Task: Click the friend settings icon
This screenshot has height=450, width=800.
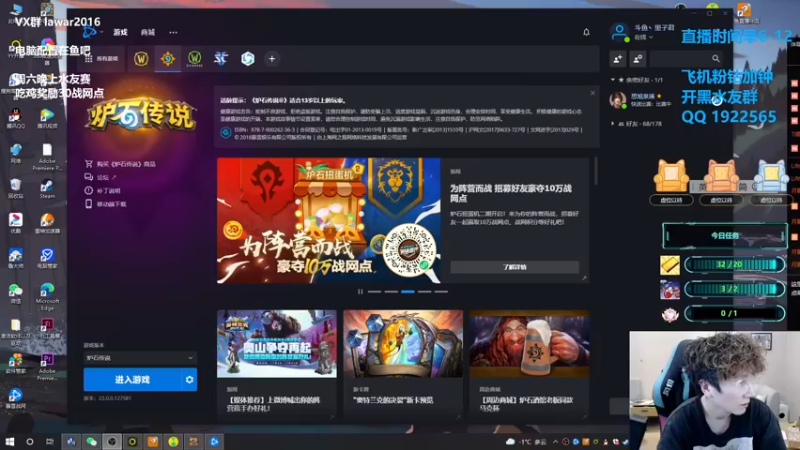Action: click(638, 59)
